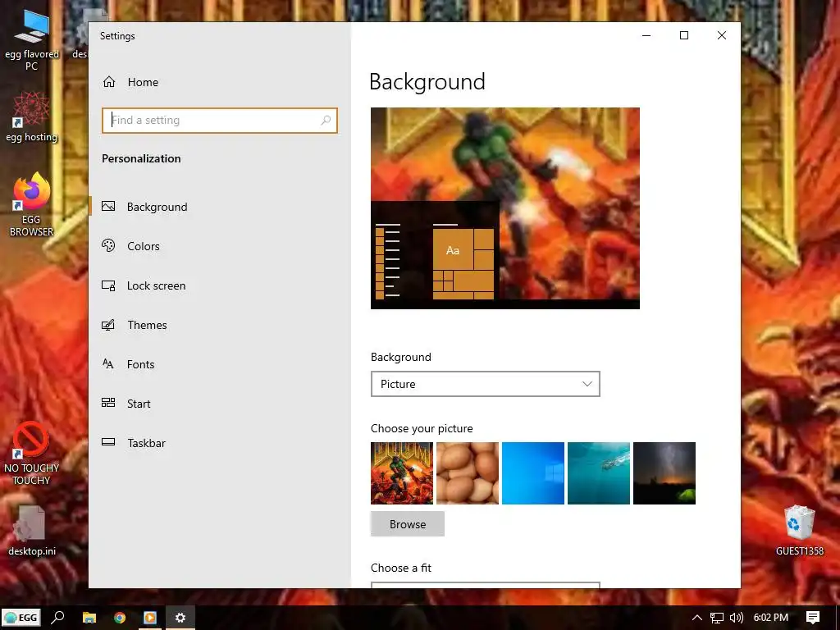This screenshot has height=630, width=840.
Task: Click the Start tiles icon
Action: click(x=108, y=403)
